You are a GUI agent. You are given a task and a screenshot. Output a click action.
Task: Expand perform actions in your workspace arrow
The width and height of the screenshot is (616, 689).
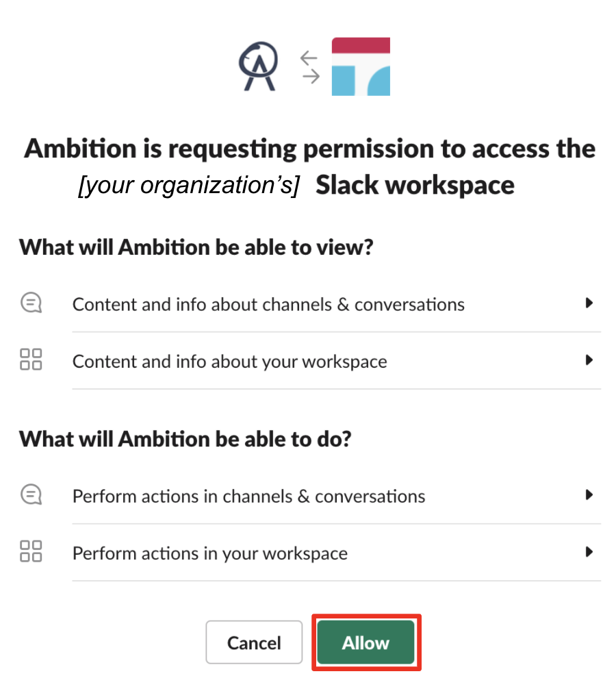click(x=589, y=552)
